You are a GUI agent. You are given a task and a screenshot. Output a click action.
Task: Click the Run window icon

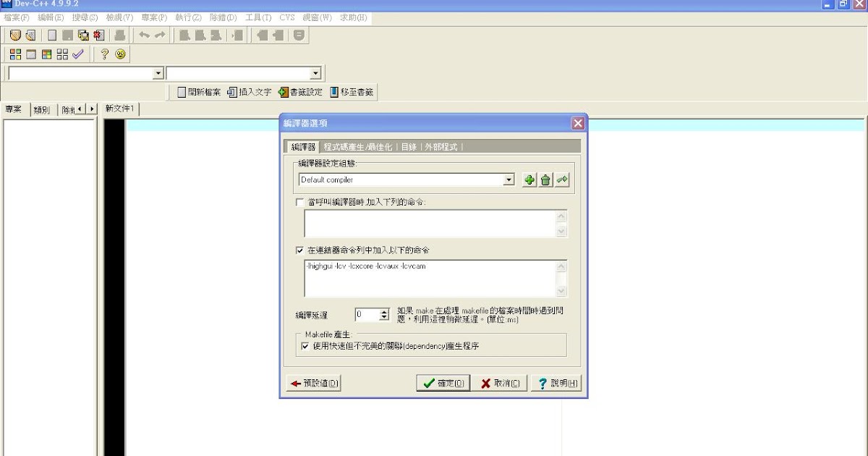(31, 54)
